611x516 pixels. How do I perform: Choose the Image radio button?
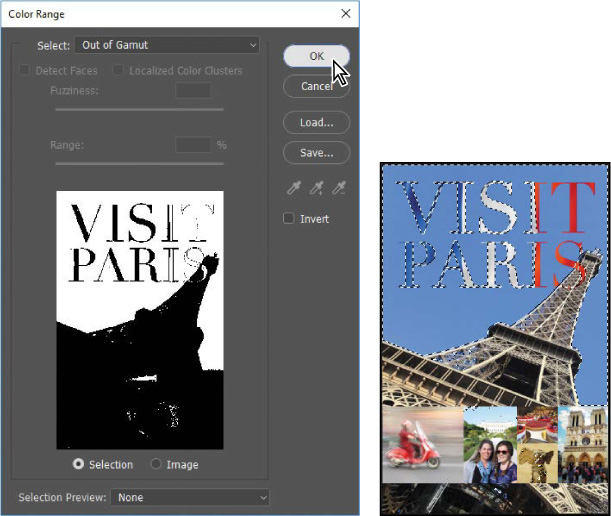156,464
